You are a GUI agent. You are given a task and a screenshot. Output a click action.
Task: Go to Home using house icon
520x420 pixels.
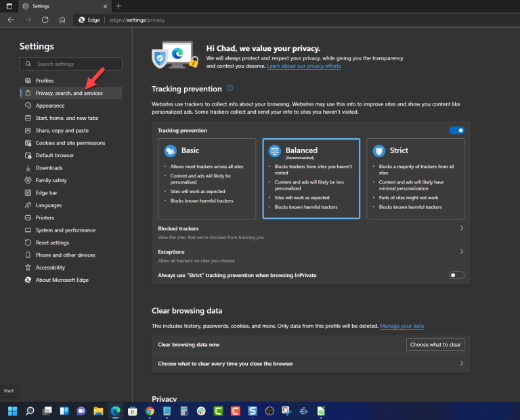(x=62, y=20)
